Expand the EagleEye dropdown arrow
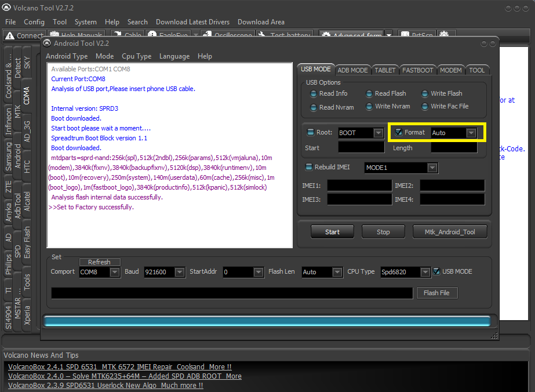The height and width of the screenshot is (392, 535). pos(195,35)
